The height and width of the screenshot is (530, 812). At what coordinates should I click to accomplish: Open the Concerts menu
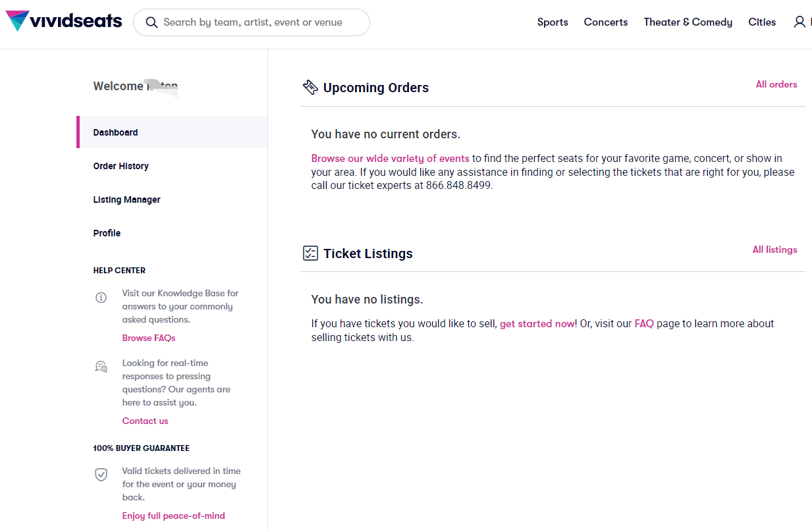tap(606, 22)
